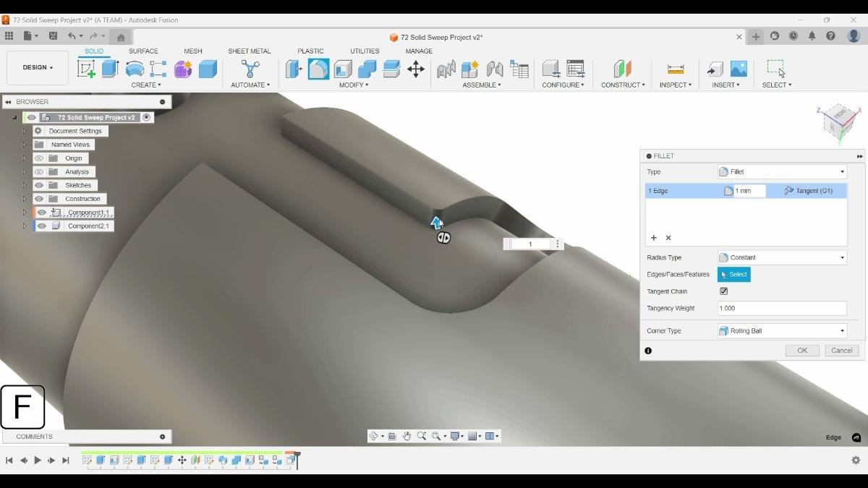Toggle visibility of 72 Solid Sweep Project root

pos(31,117)
